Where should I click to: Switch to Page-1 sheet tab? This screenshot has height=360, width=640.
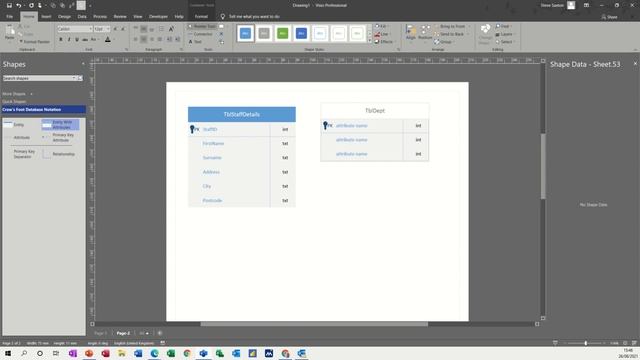pos(100,333)
